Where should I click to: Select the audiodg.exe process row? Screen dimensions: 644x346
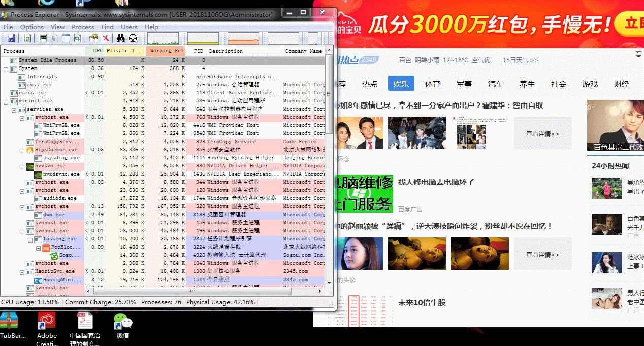point(163,198)
